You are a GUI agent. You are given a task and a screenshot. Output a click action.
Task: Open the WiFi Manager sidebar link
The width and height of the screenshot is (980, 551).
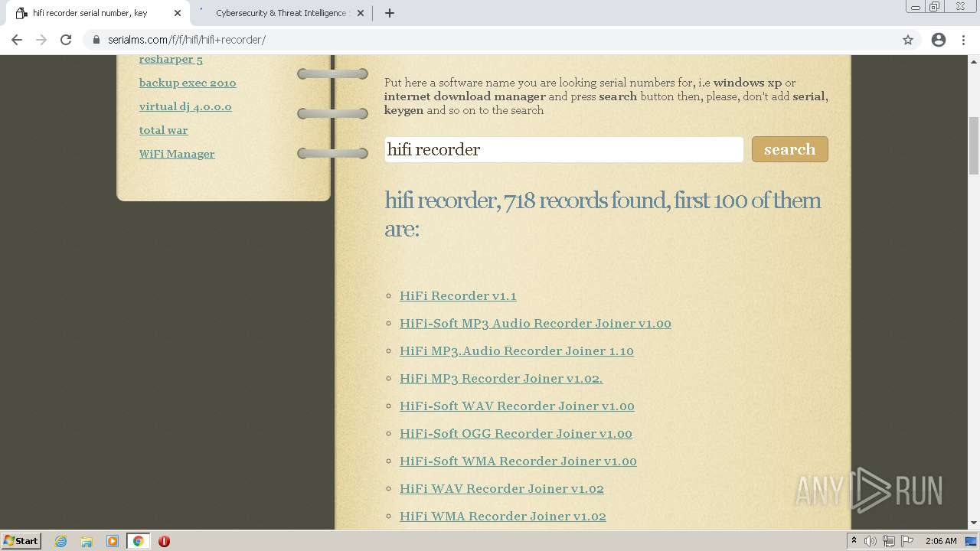click(177, 154)
